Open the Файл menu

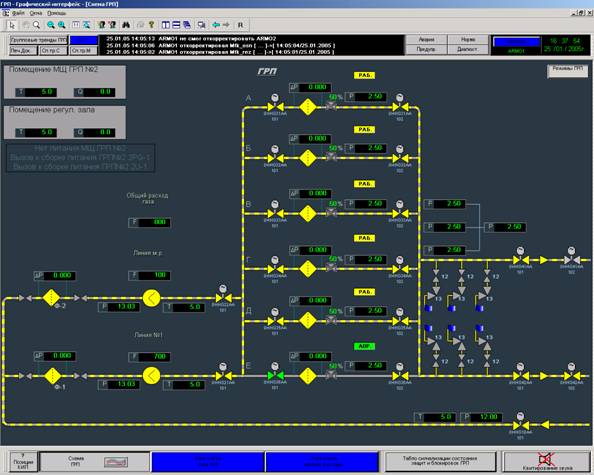(x=18, y=13)
